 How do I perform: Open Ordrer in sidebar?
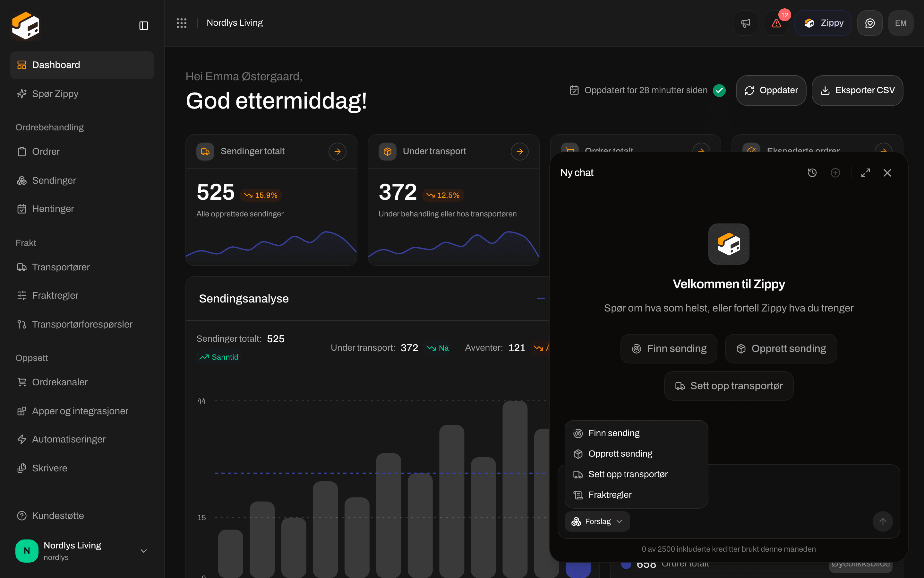click(82, 152)
